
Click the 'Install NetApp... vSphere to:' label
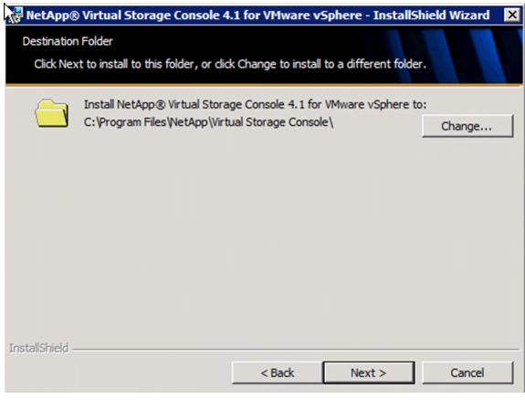(255, 104)
